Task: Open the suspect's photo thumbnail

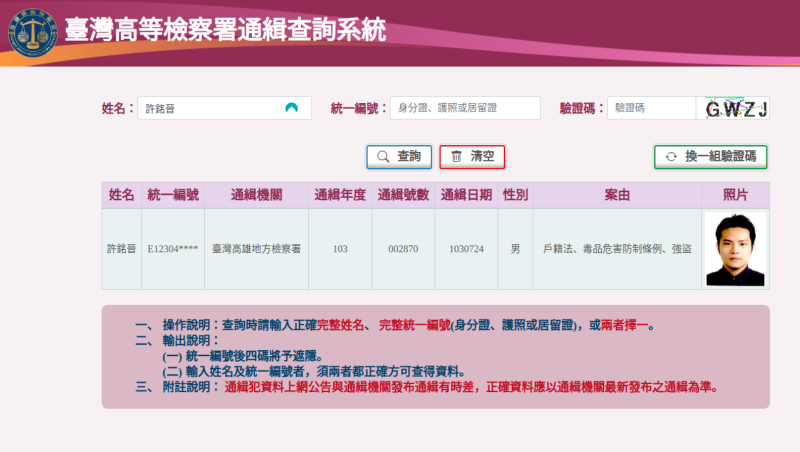Action: click(735, 249)
